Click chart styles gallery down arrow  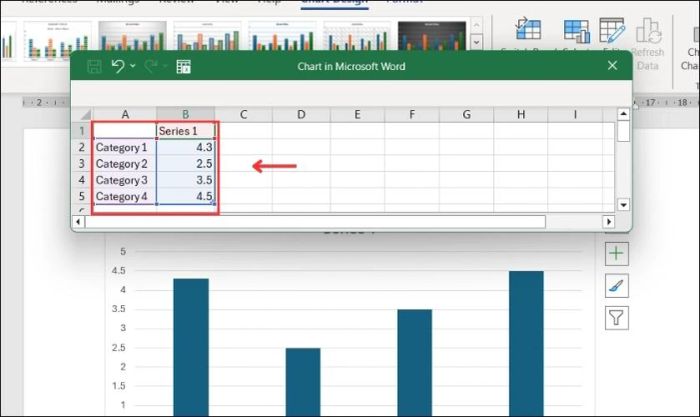click(476, 42)
